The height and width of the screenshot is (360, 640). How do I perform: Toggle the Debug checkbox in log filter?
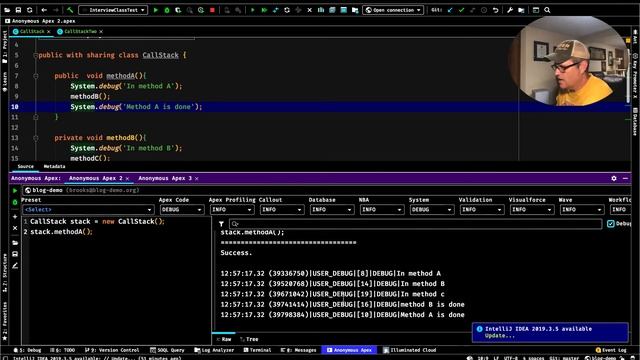611,224
